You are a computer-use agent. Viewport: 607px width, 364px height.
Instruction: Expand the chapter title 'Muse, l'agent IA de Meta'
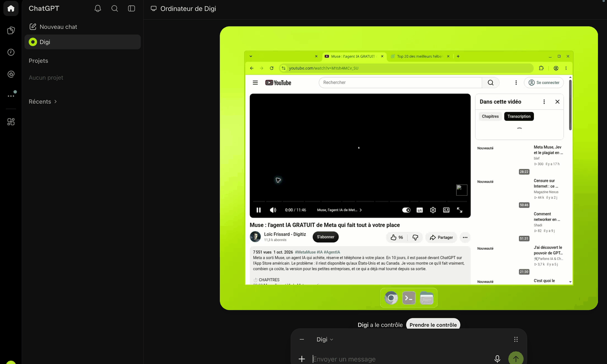pos(340,210)
